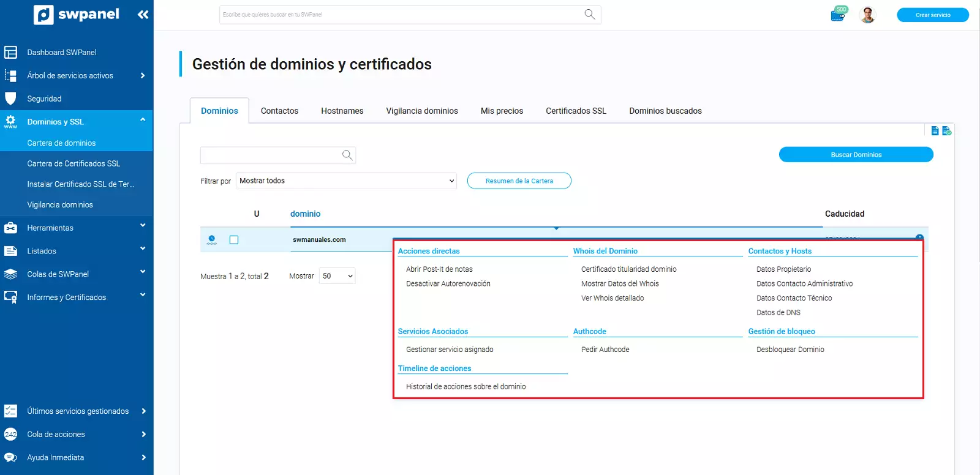Click Pedir Authcode link
The image size is (980, 475).
click(605, 350)
